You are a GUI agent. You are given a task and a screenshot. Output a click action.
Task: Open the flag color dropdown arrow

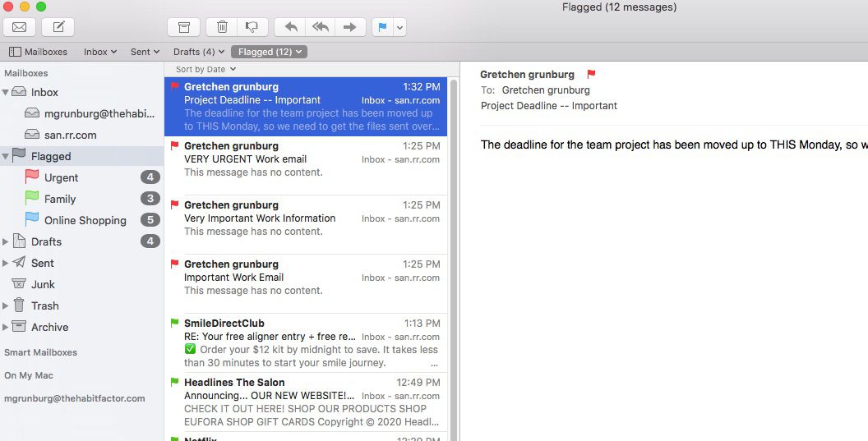[399, 26]
